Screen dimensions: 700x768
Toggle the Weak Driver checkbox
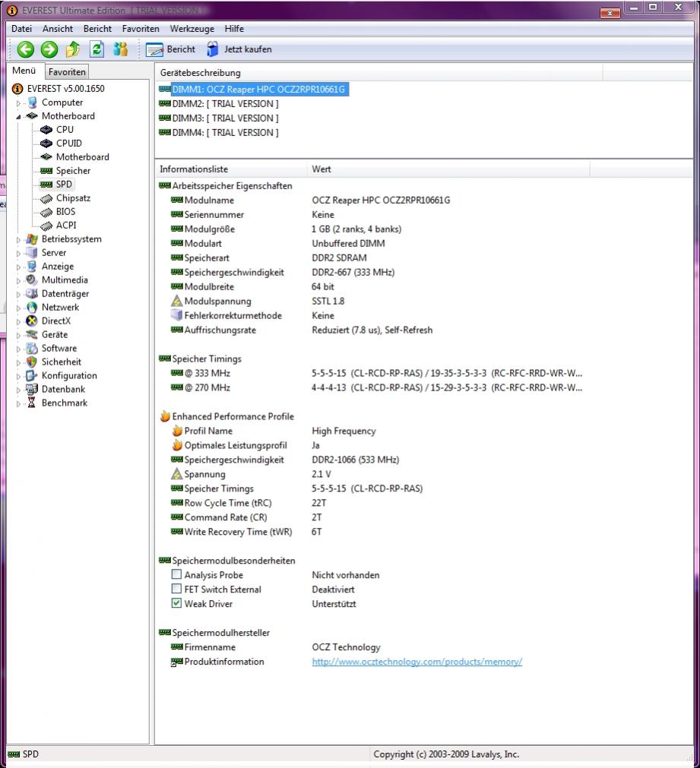pyautogui.click(x=176, y=603)
